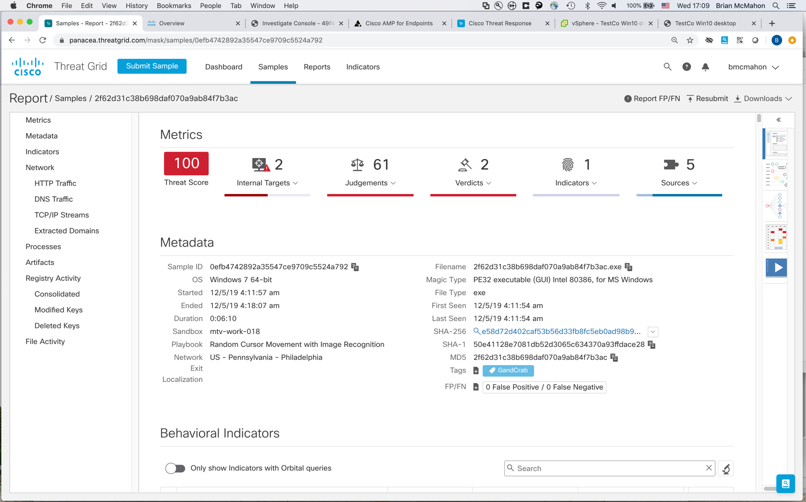Click the help question mark icon
806x502 pixels.
pos(686,67)
